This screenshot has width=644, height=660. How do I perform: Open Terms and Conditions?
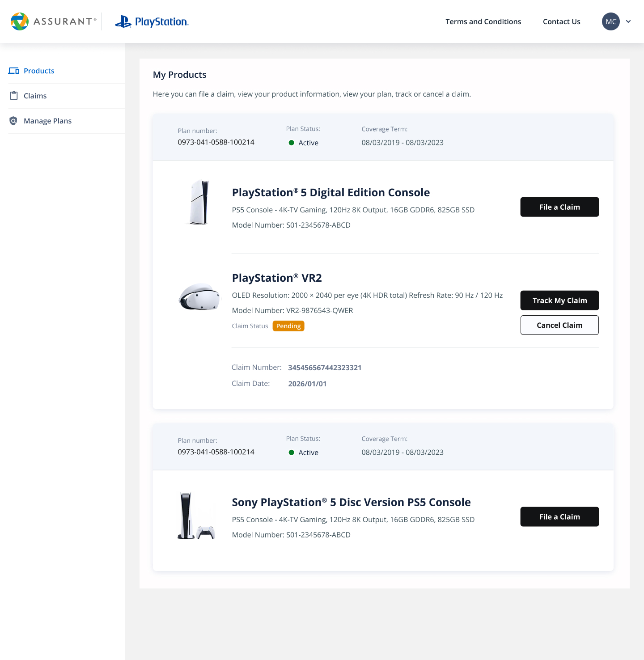pos(483,21)
